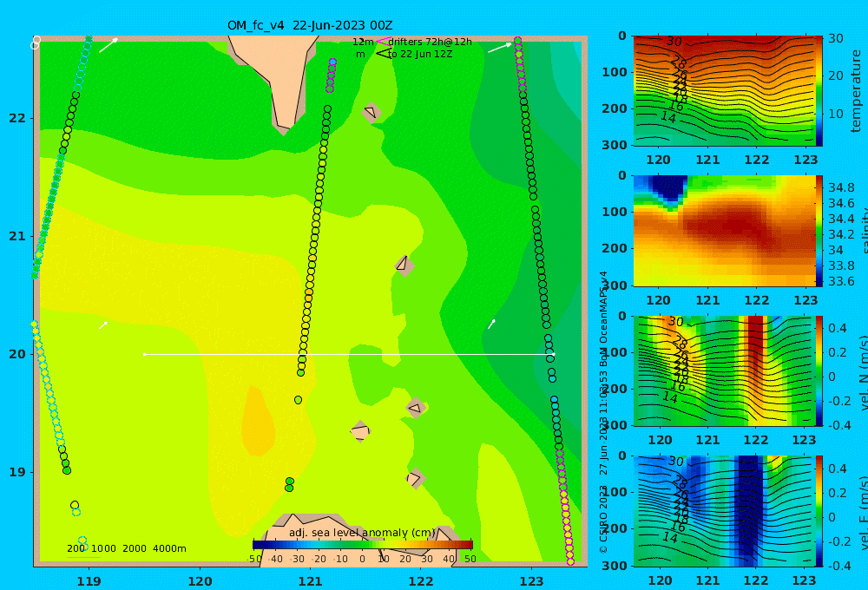Click longitude label 119 on main map
The width and height of the screenshot is (868, 590).
tap(89, 581)
